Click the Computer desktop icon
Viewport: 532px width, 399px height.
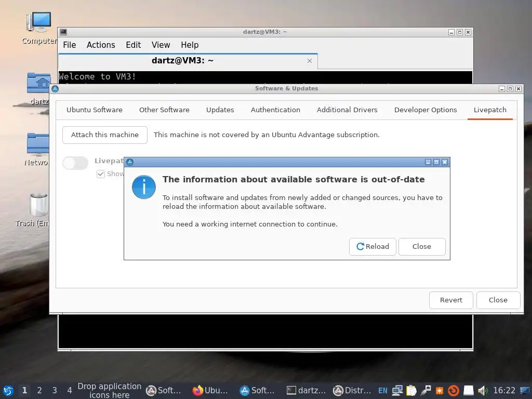click(x=39, y=28)
